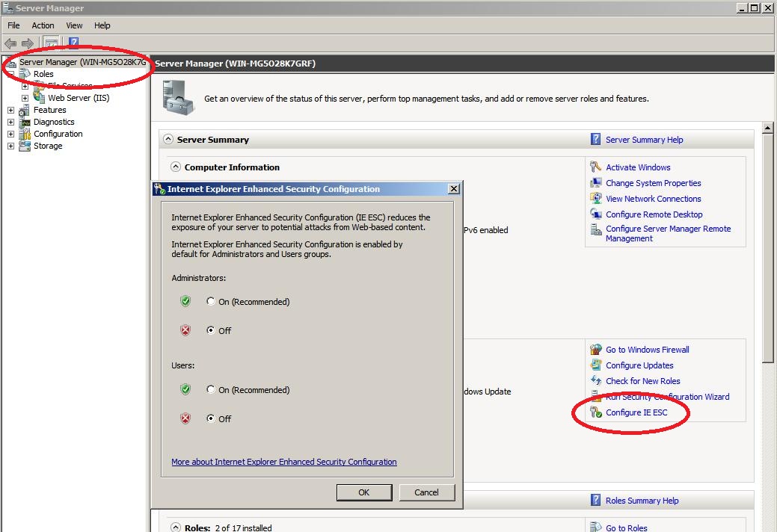Open the Configure IE ESC link
The width and height of the screenshot is (777, 532).
pyautogui.click(x=636, y=412)
